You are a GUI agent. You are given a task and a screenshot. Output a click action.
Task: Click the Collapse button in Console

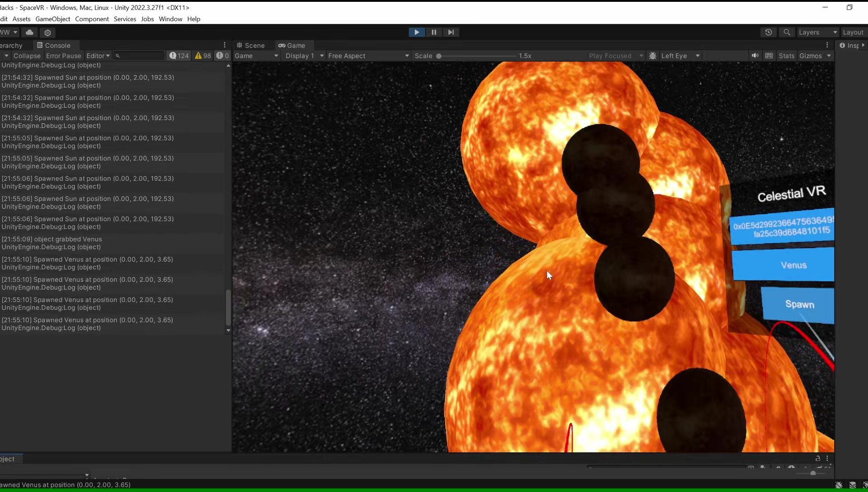(26, 56)
